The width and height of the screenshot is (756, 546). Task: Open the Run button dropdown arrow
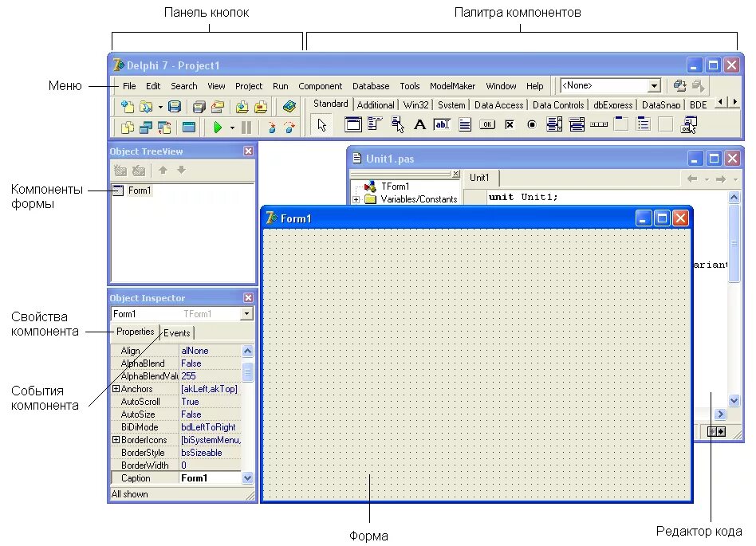pyautogui.click(x=232, y=128)
